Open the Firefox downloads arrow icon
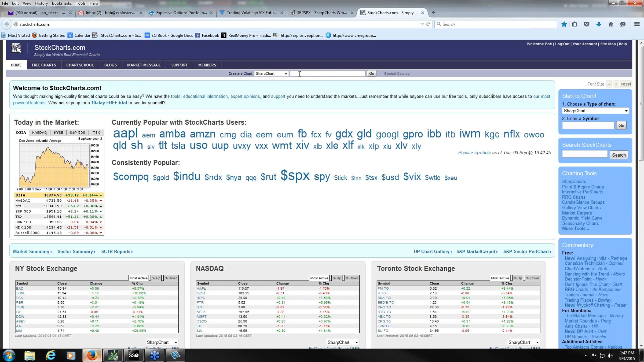This screenshot has height=362, width=644. click(x=599, y=24)
